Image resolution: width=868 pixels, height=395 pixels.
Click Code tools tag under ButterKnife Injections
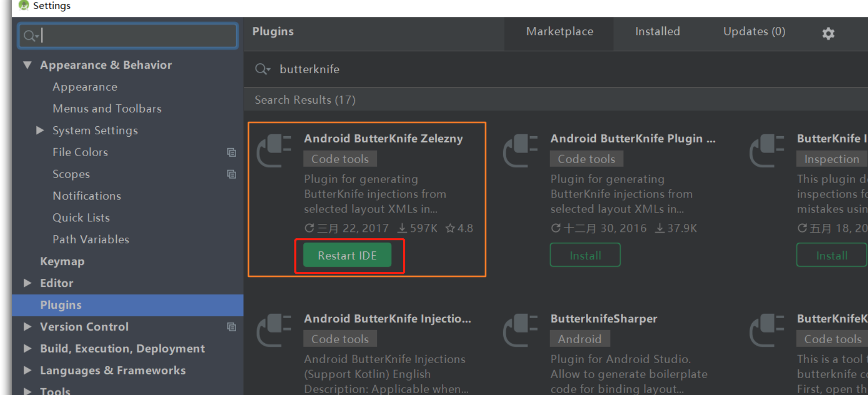click(x=340, y=339)
